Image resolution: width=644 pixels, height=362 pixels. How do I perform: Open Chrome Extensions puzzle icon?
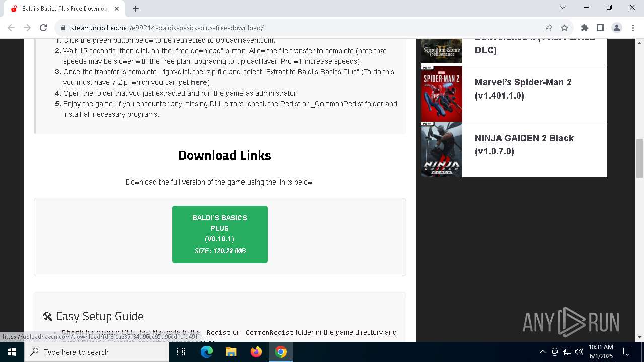click(x=585, y=28)
